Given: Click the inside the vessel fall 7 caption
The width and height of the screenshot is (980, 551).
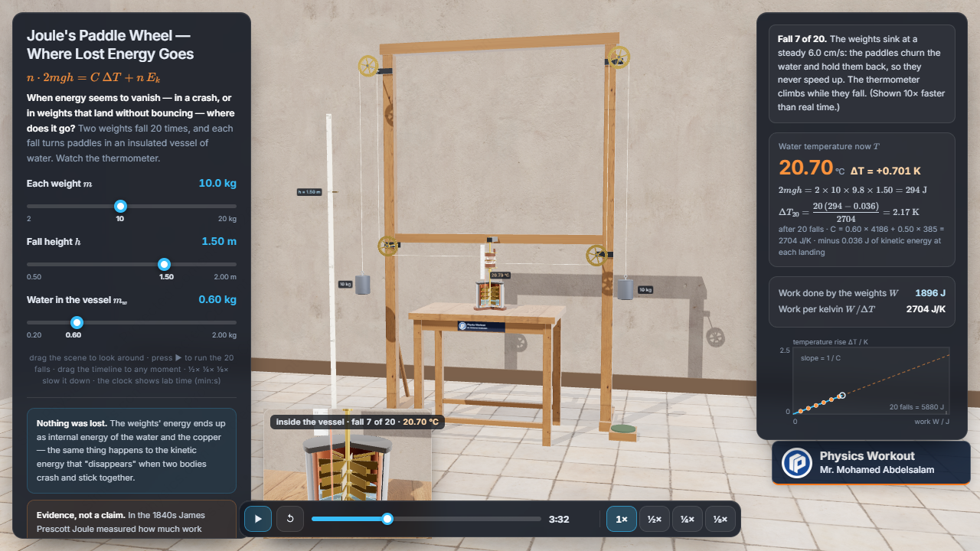Looking at the screenshot, I should coord(358,422).
